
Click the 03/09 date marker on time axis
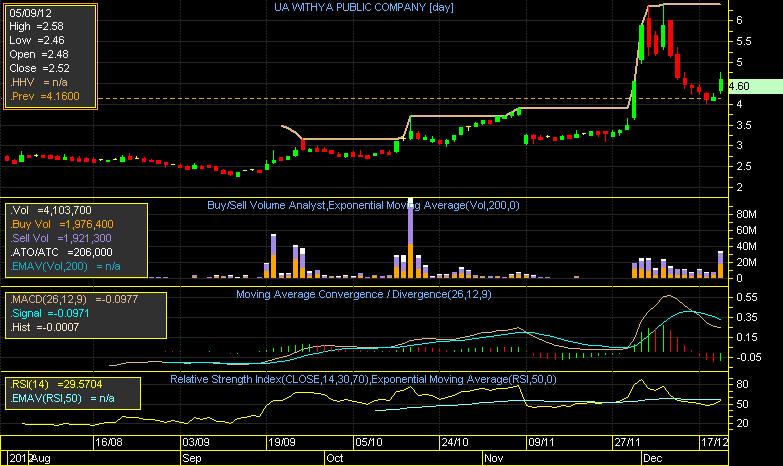[196, 442]
